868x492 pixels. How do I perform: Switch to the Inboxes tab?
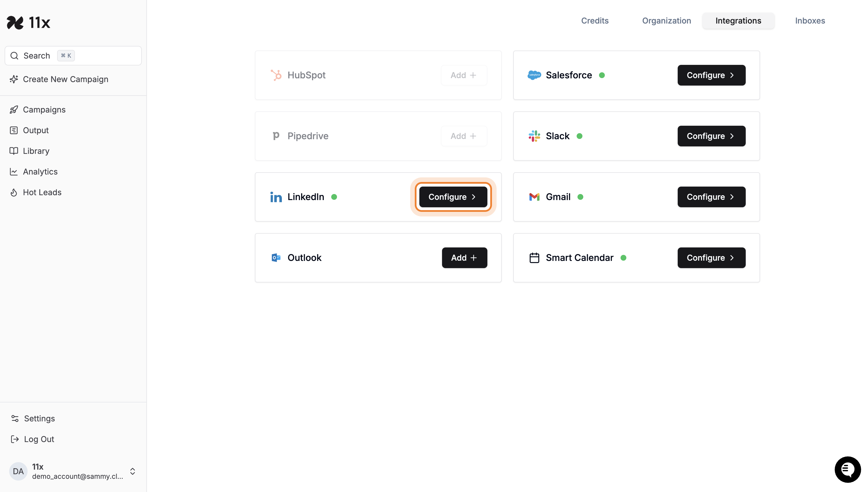pyautogui.click(x=810, y=21)
